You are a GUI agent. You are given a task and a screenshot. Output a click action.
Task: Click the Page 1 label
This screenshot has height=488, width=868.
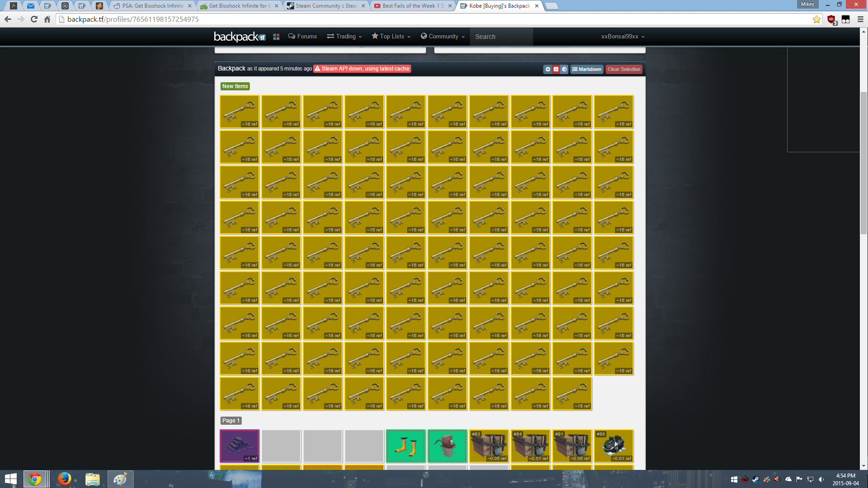[231, 421]
